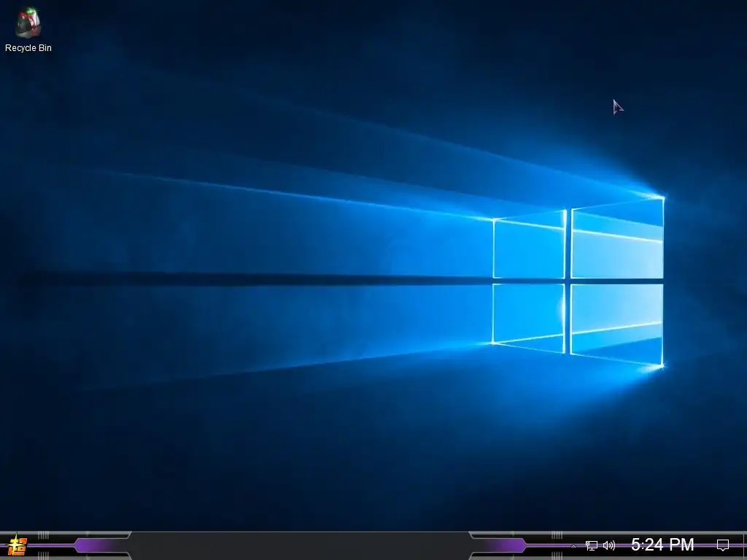
Task: Open the 5:24 PM taskbar clock
Action: 662,545
